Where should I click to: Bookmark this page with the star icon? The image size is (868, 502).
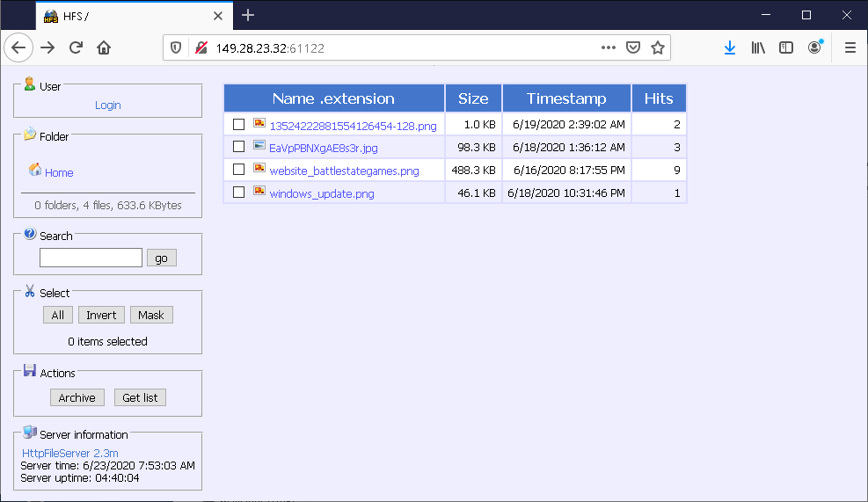tap(657, 48)
